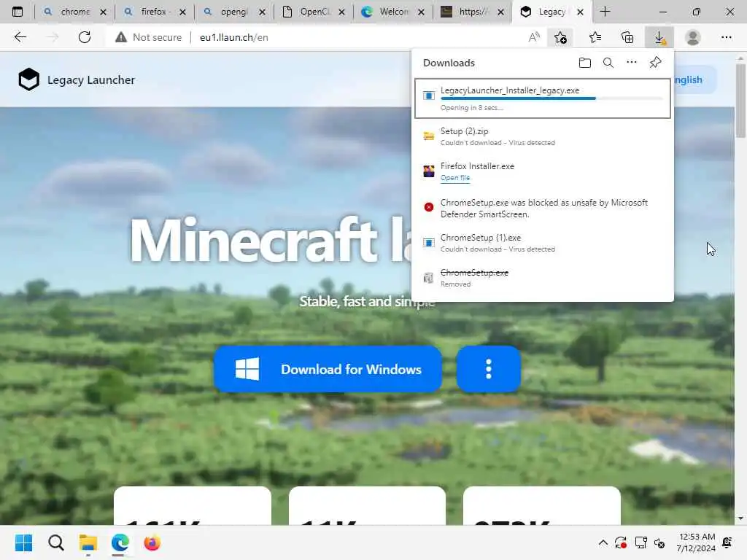Click the Edge taskbar icon
The image size is (747, 560).
pos(120,542)
